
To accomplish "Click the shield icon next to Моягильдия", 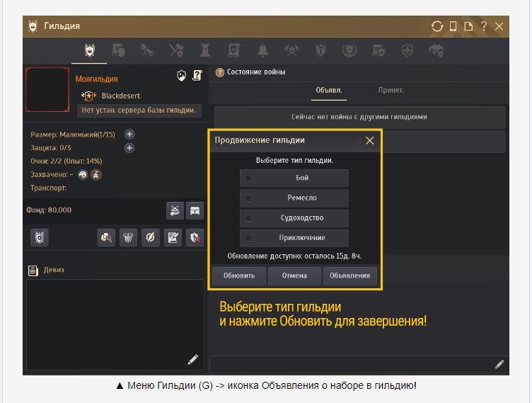I will [x=182, y=76].
